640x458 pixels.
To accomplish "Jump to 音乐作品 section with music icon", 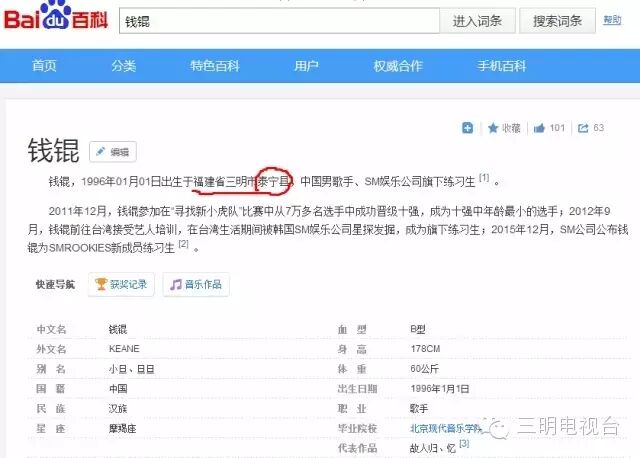I will tap(196, 284).
